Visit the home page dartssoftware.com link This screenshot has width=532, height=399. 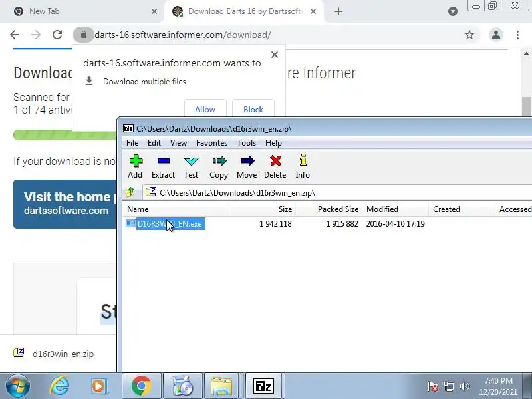(x=65, y=204)
